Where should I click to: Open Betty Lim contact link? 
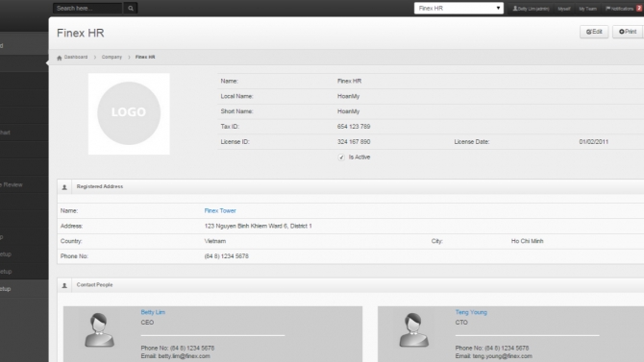pyautogui.click(x=153, y=312)
